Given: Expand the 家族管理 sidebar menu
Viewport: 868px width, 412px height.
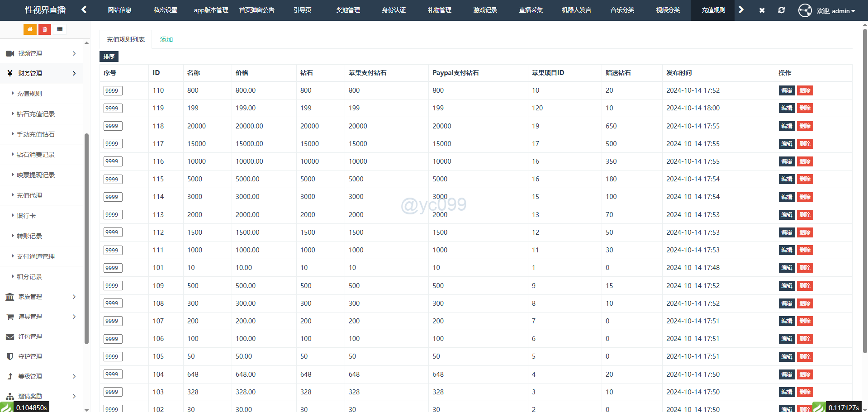Looking at the screenshot, I should [42, 297].
